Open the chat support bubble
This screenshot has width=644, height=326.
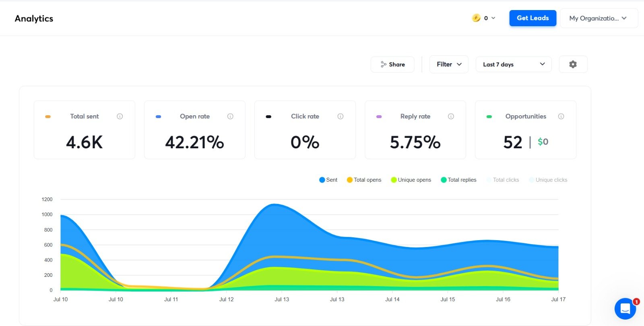(x=625, y=309)
